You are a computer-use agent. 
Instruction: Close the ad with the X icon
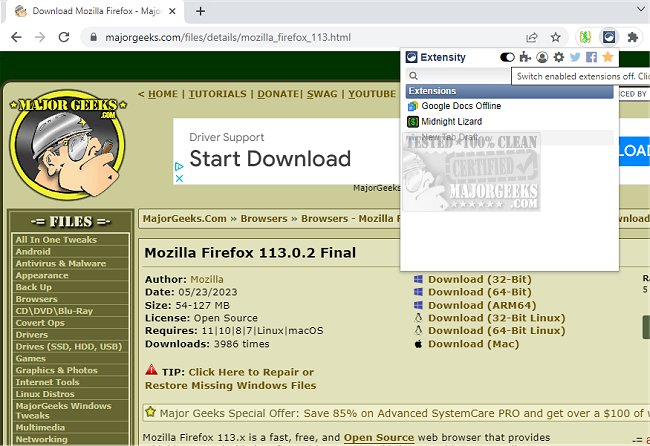tap(179, 178)
